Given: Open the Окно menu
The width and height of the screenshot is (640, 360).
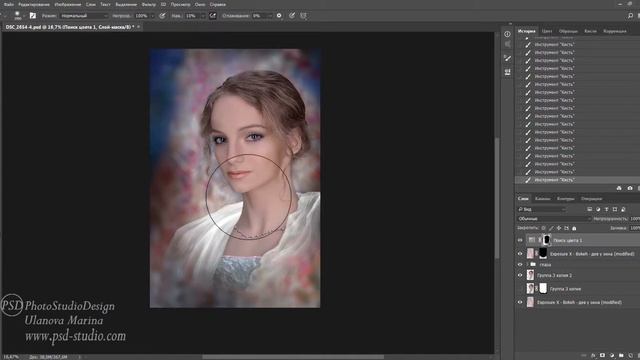Looking at the screenshot, I should click(200, 4).
